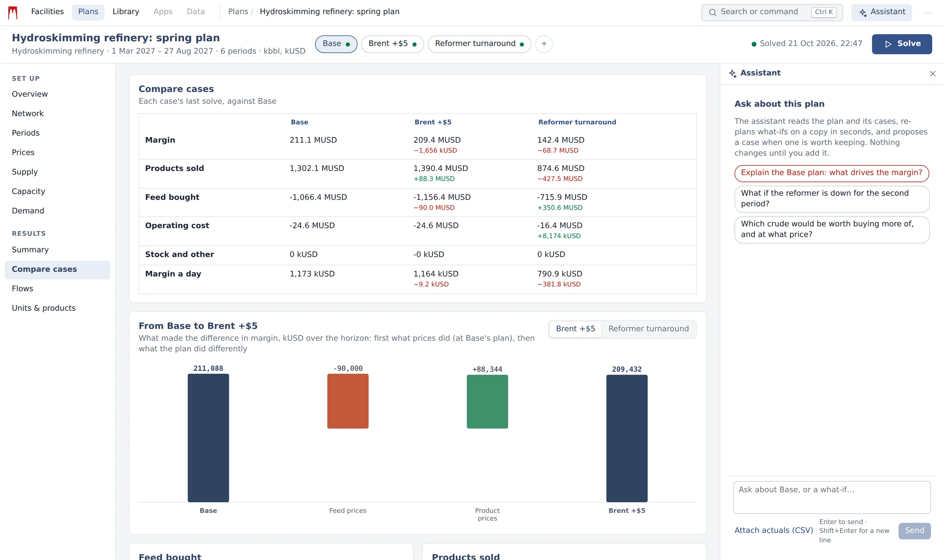The image size is (944, 560).
Task: Go to Plans breadcrumb link
Action: pyautogui.click(x=238, y=12)
